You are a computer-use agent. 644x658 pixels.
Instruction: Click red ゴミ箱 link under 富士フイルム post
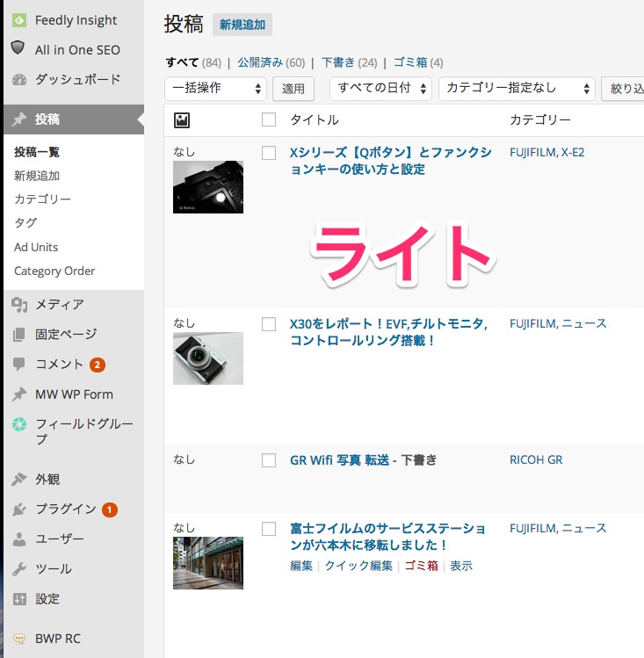[x=421, y=566]
